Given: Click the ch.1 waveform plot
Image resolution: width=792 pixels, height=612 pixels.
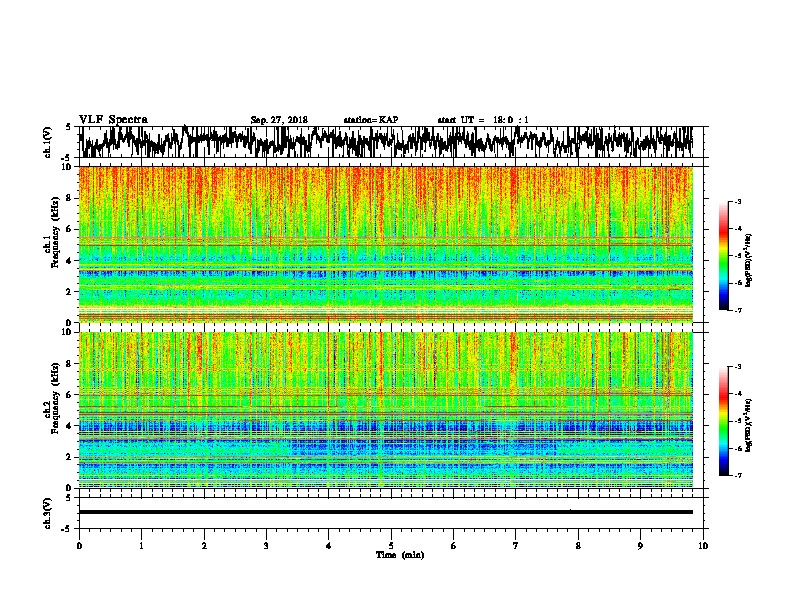Looking at the screenshot, I should coord(386,142).
